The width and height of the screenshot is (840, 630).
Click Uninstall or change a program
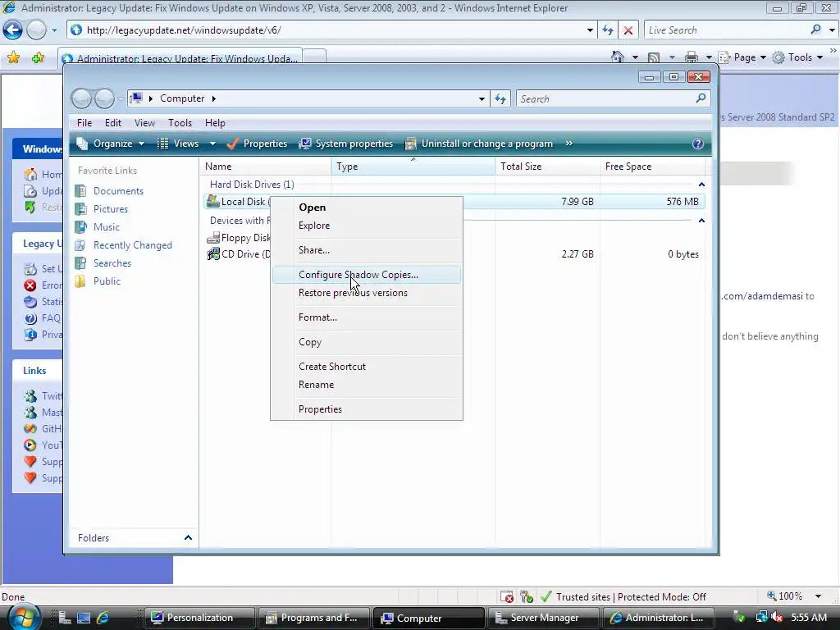point(479,144)
